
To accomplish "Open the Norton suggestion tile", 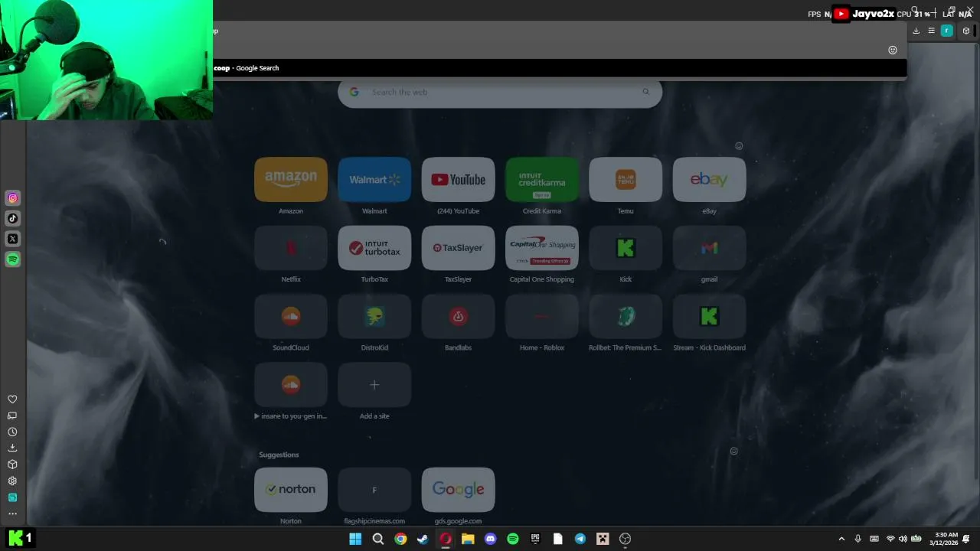I will pos(291,490).
